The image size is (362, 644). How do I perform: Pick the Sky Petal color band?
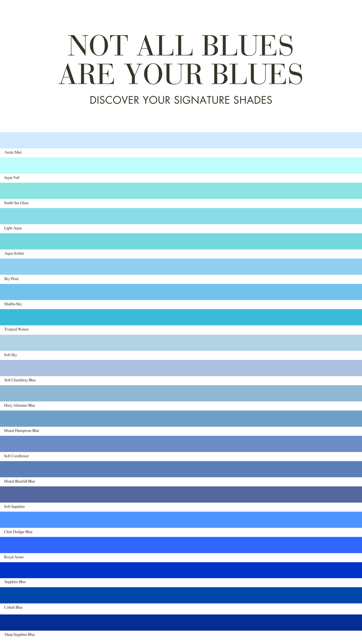click(x=181, y=267)
